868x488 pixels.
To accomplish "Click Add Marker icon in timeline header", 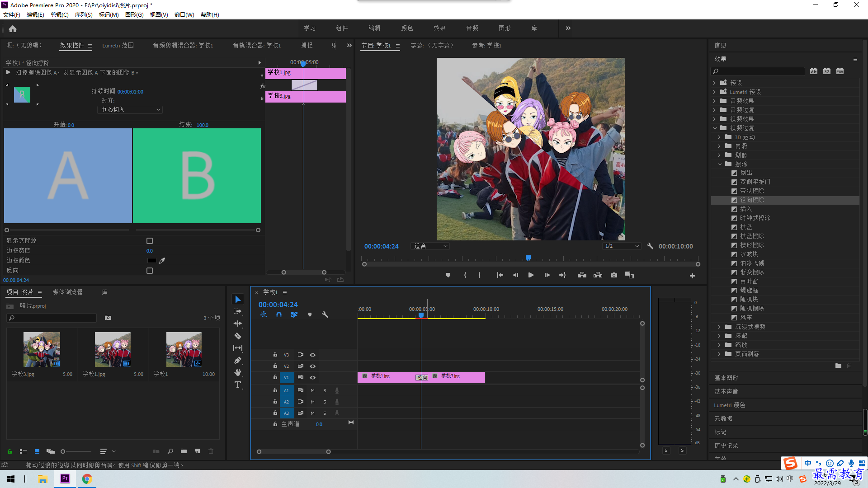I will pos(310,314).
